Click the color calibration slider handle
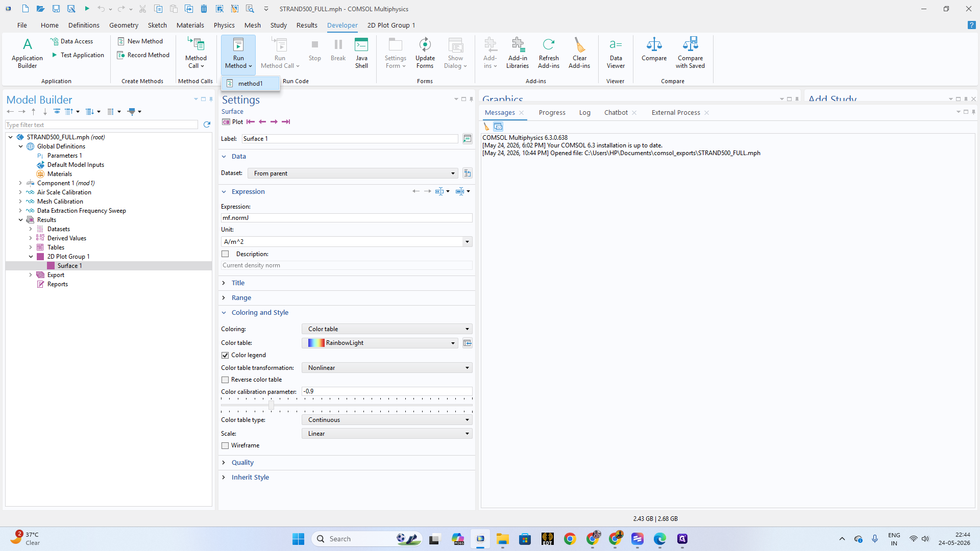 pyautogui.click(x=271, y=405)
